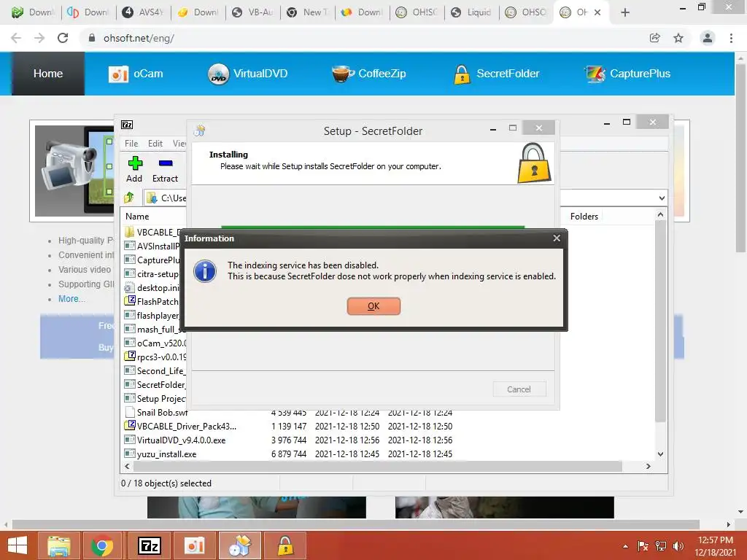Screen dimensions: 747x560
Task: Select the citra-setup file row
Action: tap(152, 274)
